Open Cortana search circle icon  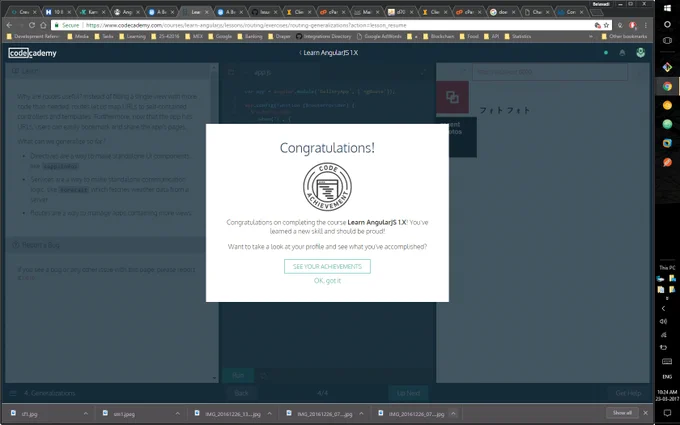(667, 24)
